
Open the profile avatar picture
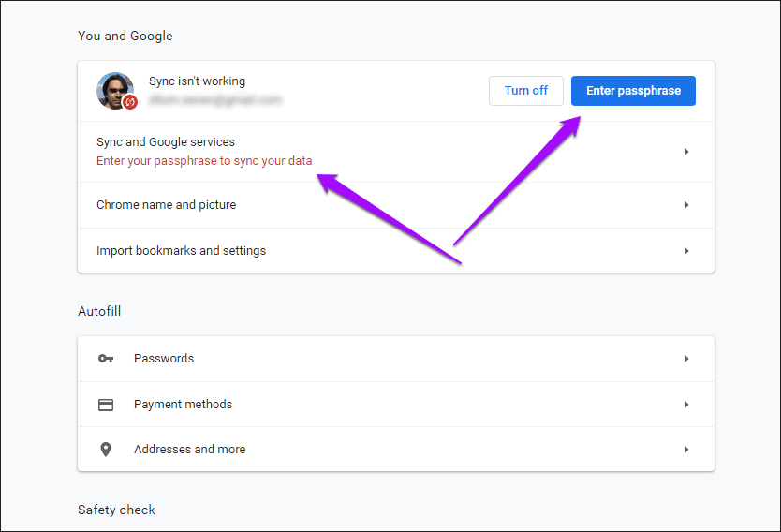[x=115, y=91]
